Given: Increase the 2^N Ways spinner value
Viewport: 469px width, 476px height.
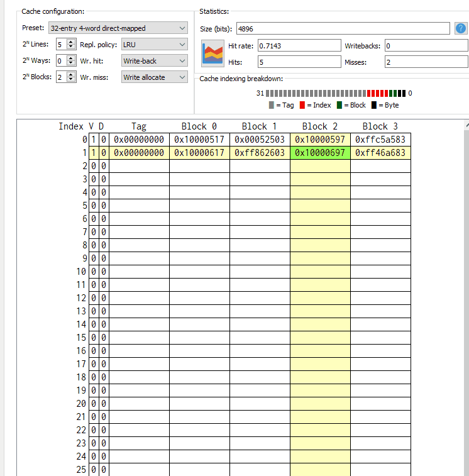Looking at the screenshot, I should [71, 58].
